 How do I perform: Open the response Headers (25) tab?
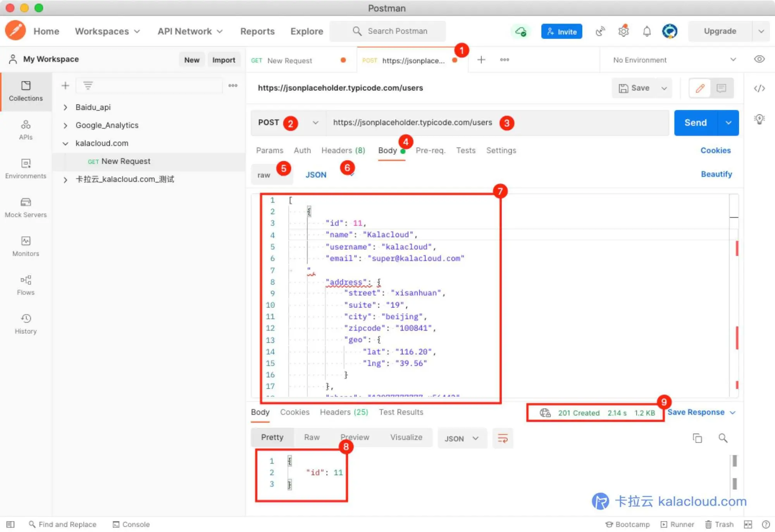point(344,412)
